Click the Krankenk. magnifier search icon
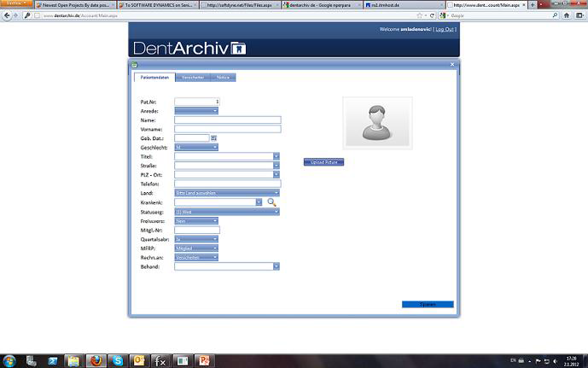The width and height of the screenshot is (588, 368). 272,202
